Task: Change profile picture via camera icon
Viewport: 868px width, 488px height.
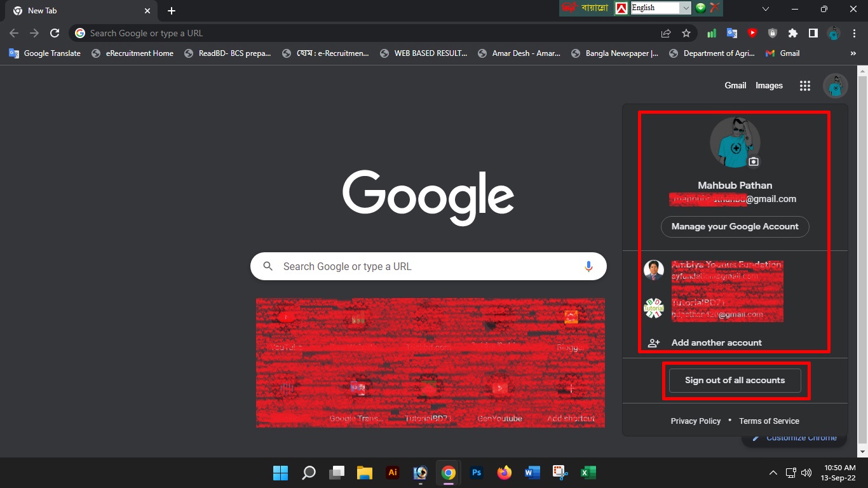Action: [754, 161]
